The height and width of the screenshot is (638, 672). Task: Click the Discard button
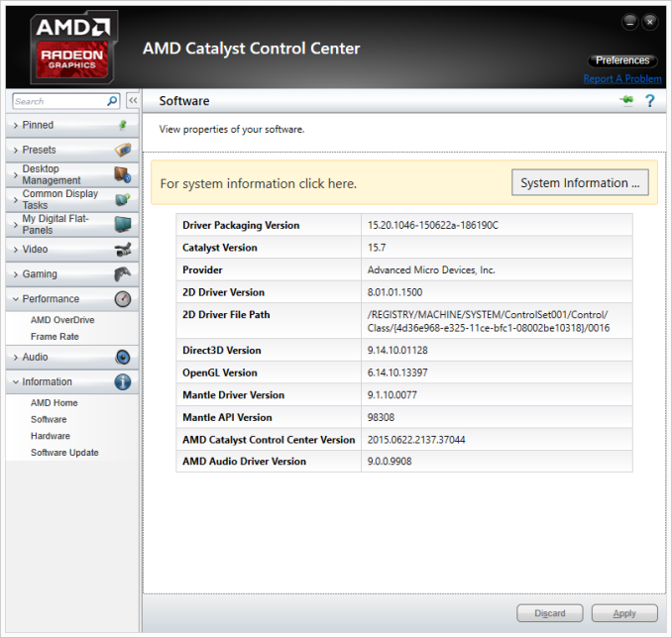tap(550, 613)
